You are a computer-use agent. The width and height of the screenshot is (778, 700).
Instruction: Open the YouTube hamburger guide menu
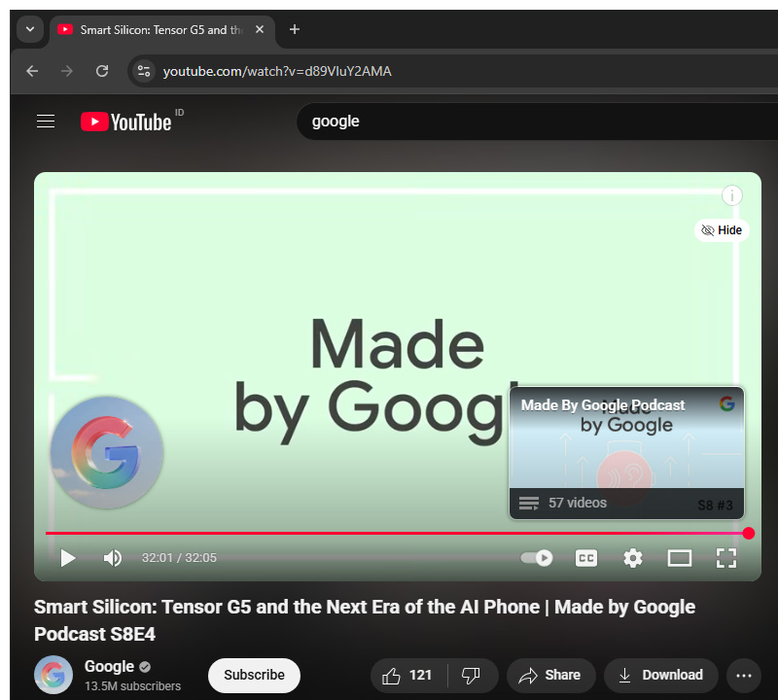pos(46,122)
